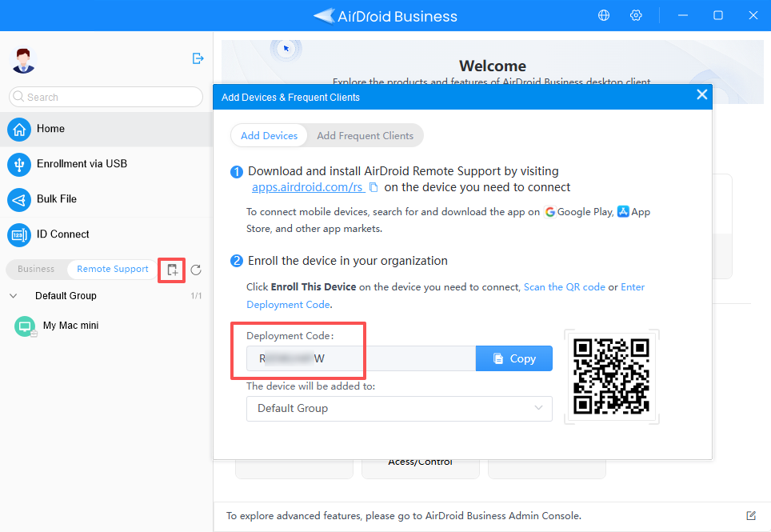
Task: Select the Remote Support tab
Action: coord(112,269)
